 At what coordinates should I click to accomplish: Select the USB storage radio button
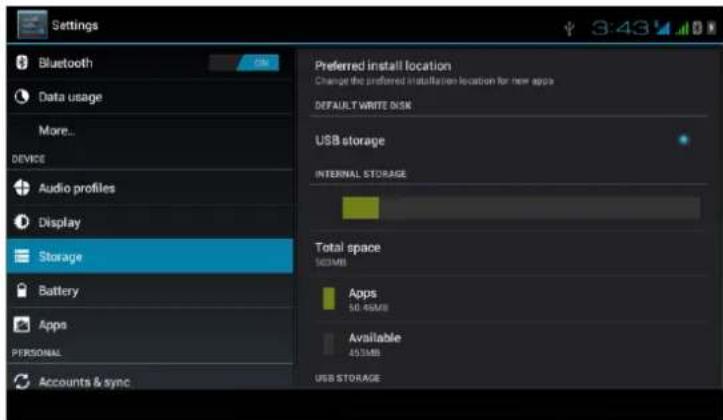[683, 140]
